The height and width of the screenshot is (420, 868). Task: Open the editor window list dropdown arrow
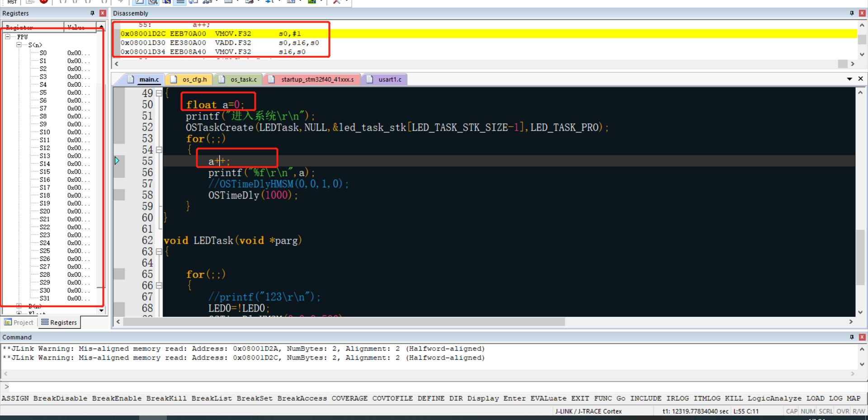849,79
